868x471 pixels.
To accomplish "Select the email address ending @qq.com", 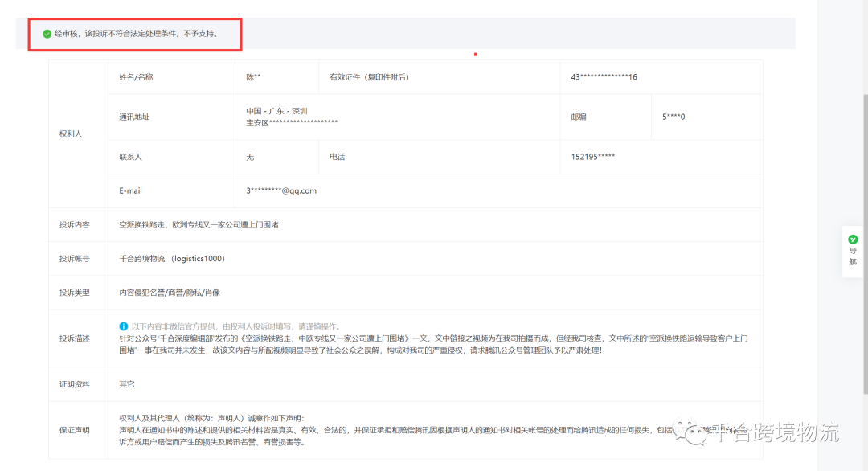I will tap(281, 191).
